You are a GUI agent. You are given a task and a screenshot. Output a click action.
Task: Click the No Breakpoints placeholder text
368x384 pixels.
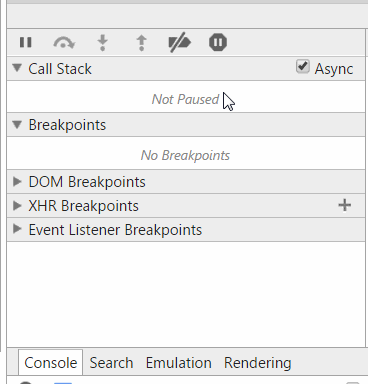tap(185, 155)
